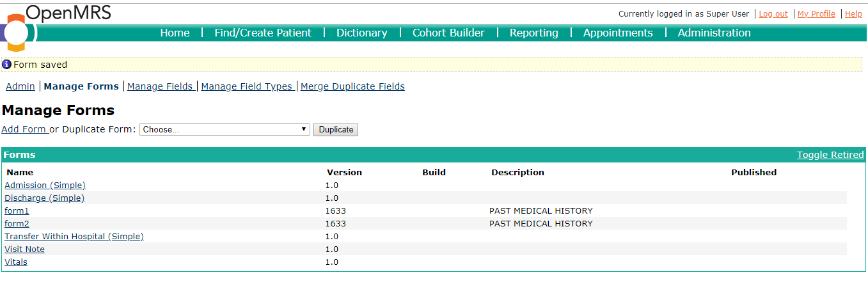Open Appointments from the top menu

click(618, 33)
